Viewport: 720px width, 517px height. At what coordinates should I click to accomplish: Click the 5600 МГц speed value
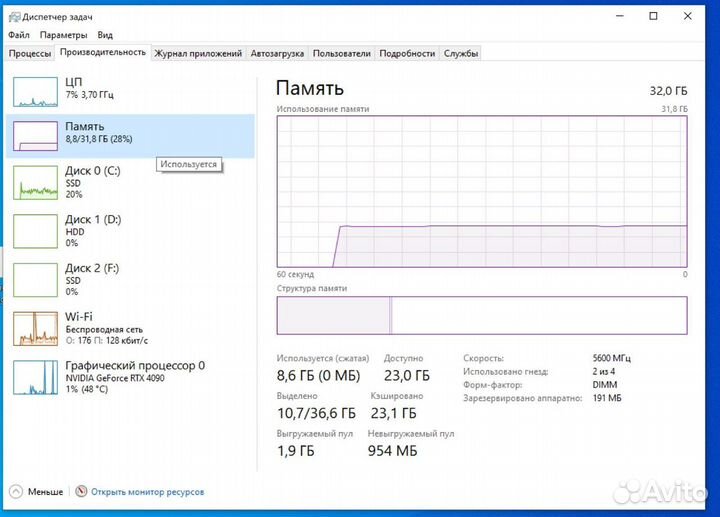click(x=611, y=358)
